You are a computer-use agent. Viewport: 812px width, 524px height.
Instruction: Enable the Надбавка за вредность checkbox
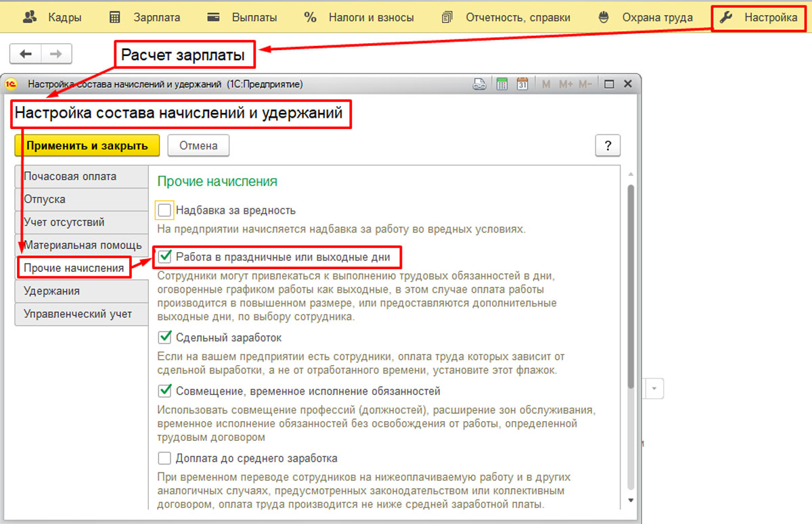[164, 210]
